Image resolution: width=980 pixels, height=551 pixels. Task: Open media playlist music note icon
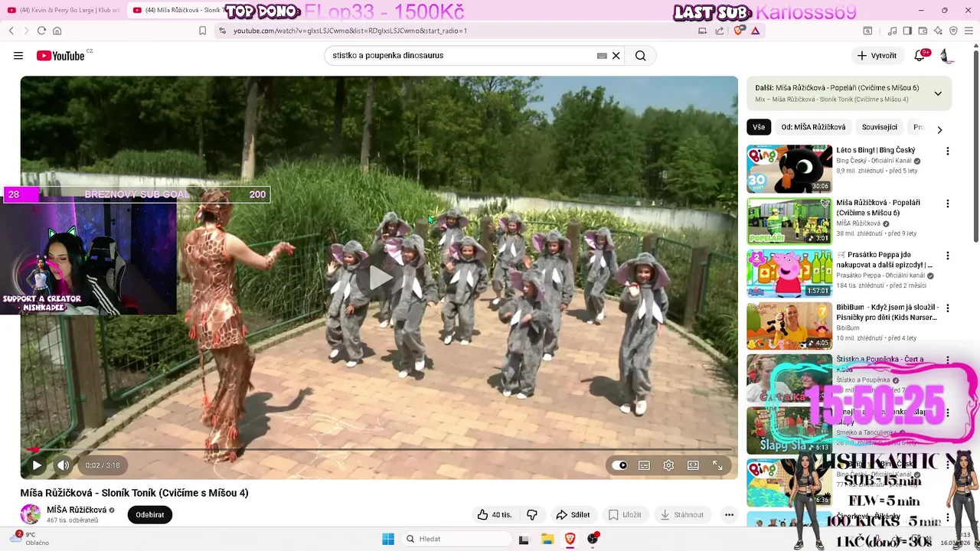(893, 31)
